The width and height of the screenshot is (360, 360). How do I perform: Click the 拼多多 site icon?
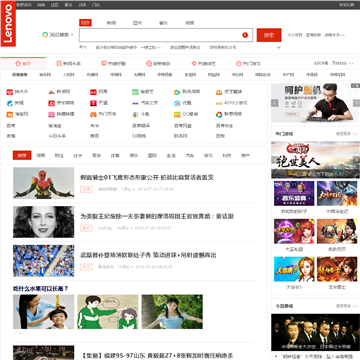(9, 92)
